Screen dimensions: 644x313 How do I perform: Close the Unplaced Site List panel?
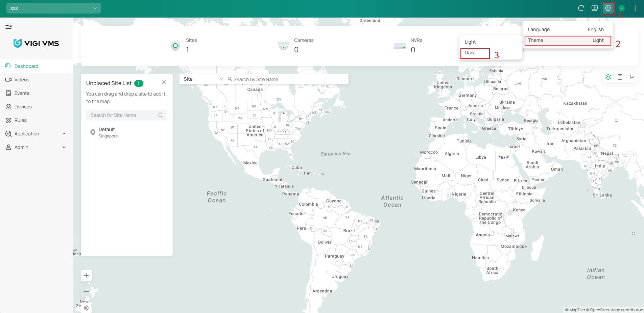coord(164,82)
